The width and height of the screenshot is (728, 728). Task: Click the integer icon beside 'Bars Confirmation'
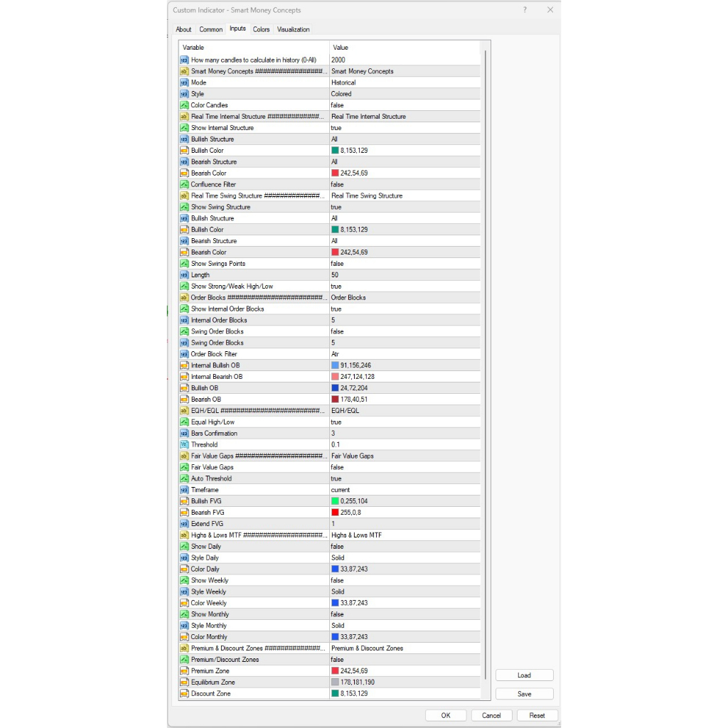click(x=184, y=433)
